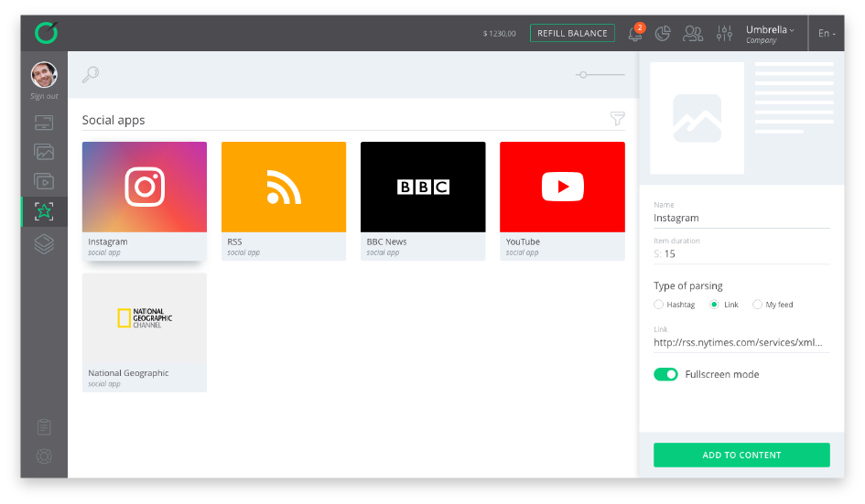Open the settings sliders icon
This screenshot has width=865, height=504.
[x=724, y=34]
